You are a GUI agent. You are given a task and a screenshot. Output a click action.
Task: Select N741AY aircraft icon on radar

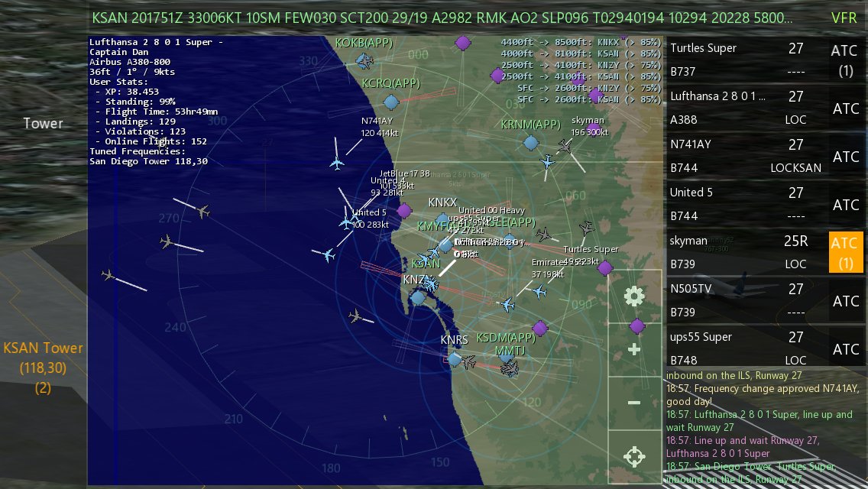(336, 163)
